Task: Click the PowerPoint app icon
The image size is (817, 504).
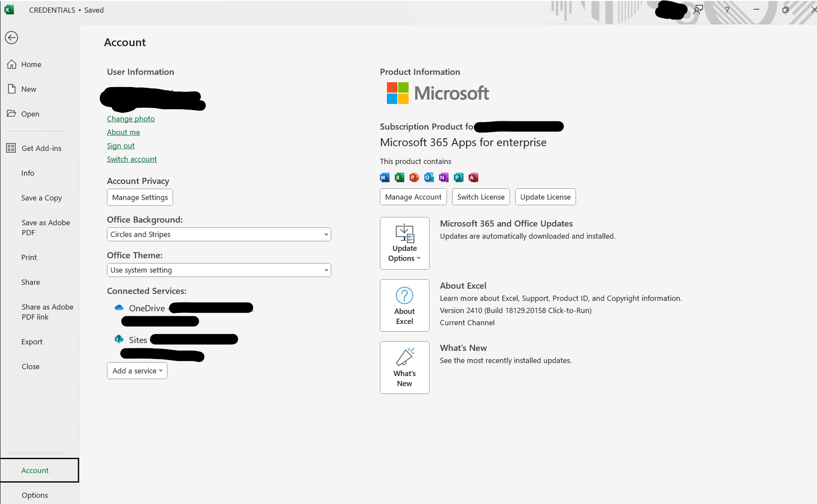Action: point(414,177)
